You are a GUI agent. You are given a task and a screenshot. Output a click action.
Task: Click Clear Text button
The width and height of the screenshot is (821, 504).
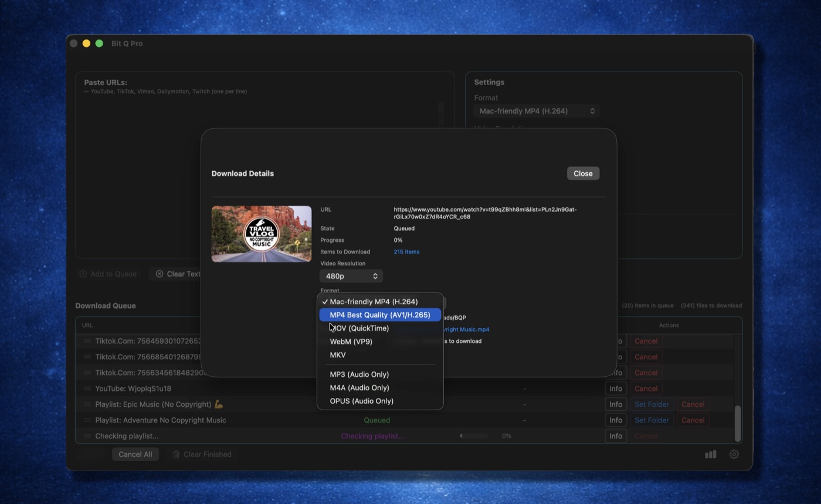click(178, 274)
